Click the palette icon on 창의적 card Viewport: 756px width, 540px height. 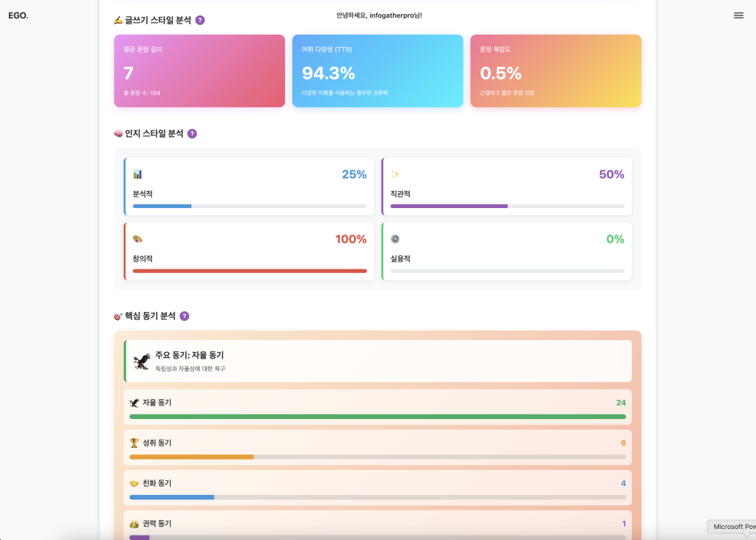(x=137, y=239)
